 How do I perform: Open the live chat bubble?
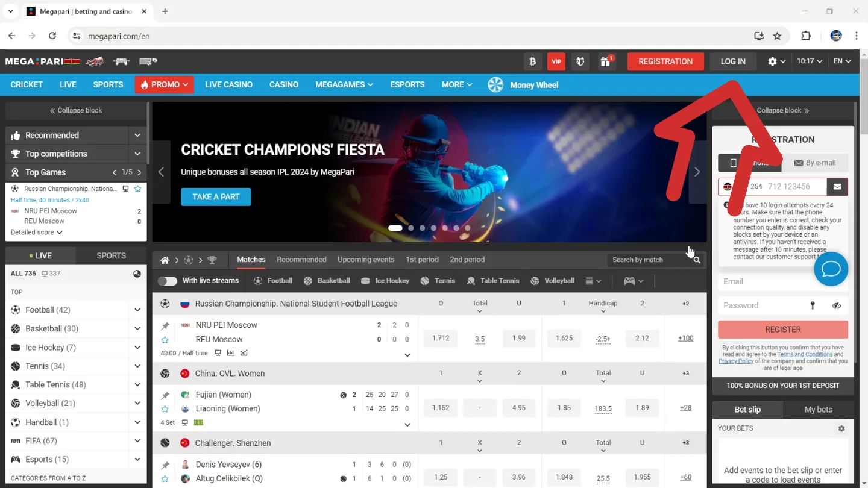pyautogui.click(x=831, y=269)
